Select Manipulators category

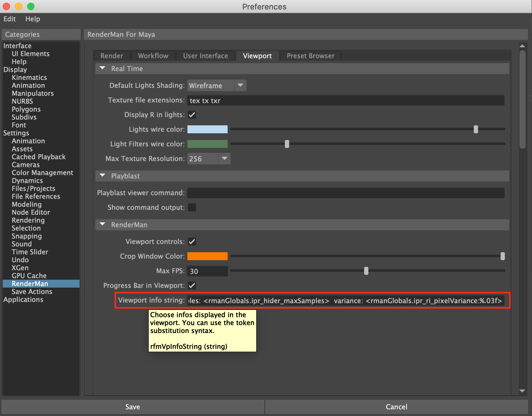point(33,93)
